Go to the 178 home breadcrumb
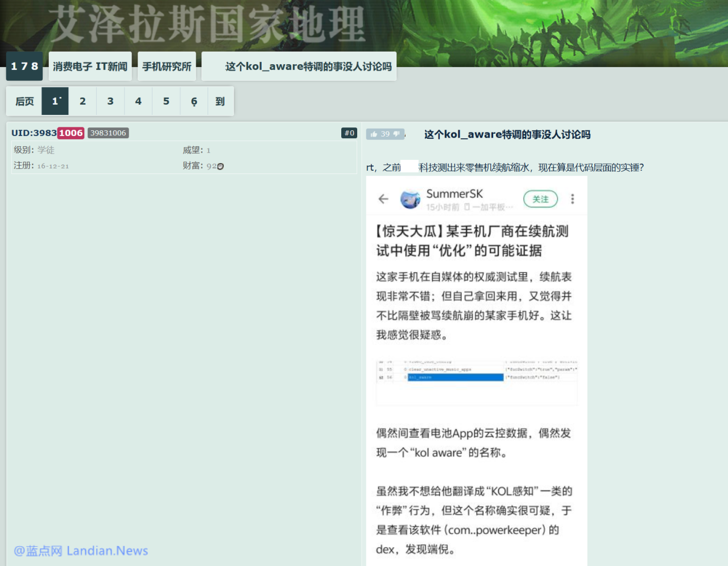Screen dimensions: 728x566 click(x=24, y=67)
